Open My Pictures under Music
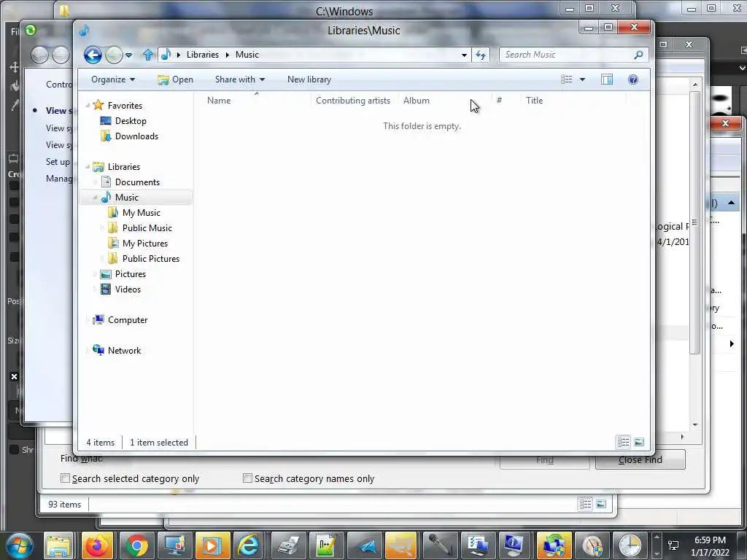747x560 pixels. (x=145, y=244)
